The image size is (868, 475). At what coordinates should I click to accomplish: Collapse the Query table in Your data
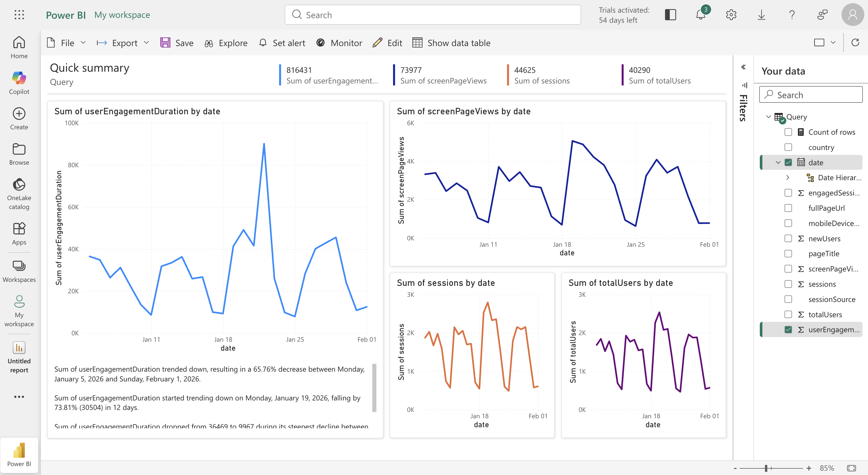(769, 116)
